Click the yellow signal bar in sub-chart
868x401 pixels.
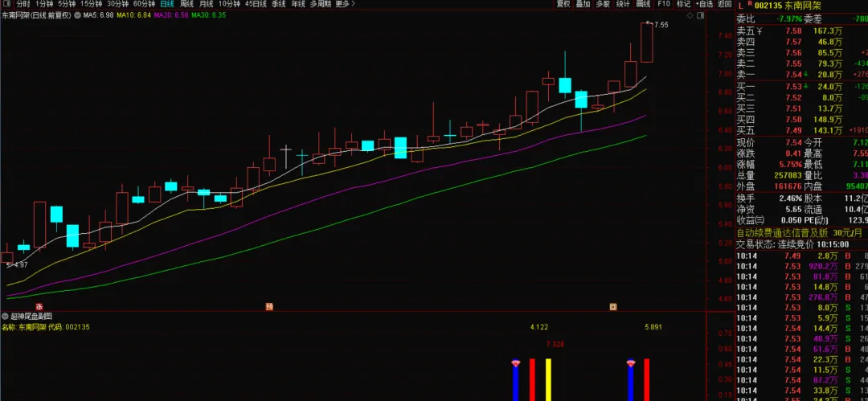click(548, 380)
